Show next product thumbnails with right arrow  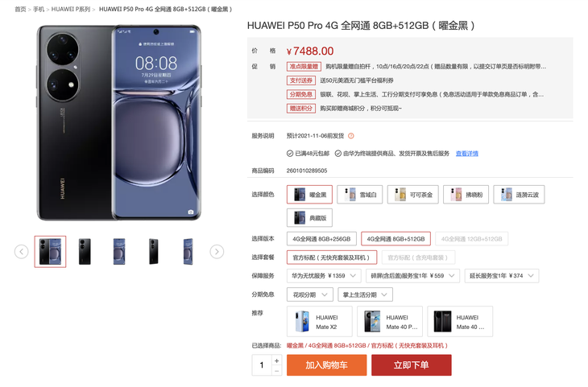click(217, 251)
